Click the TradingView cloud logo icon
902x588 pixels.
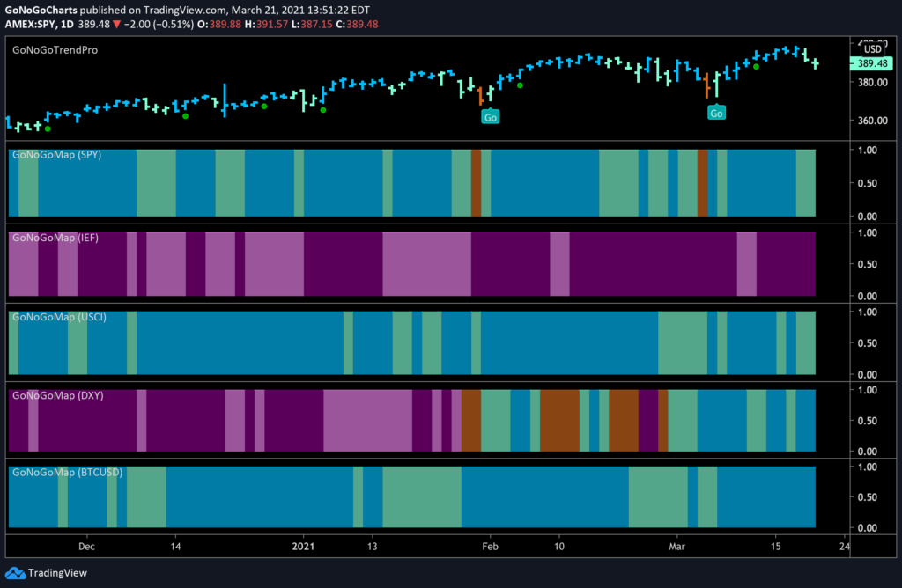(x=15, y=573)
